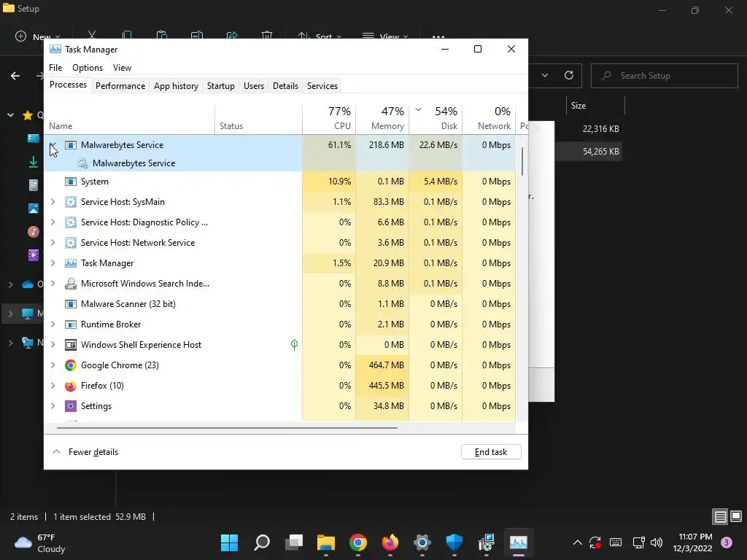Open the View menu in Task Manager
Image resolution: width=747 pixels, height=560 pixels.
(122, 68)
